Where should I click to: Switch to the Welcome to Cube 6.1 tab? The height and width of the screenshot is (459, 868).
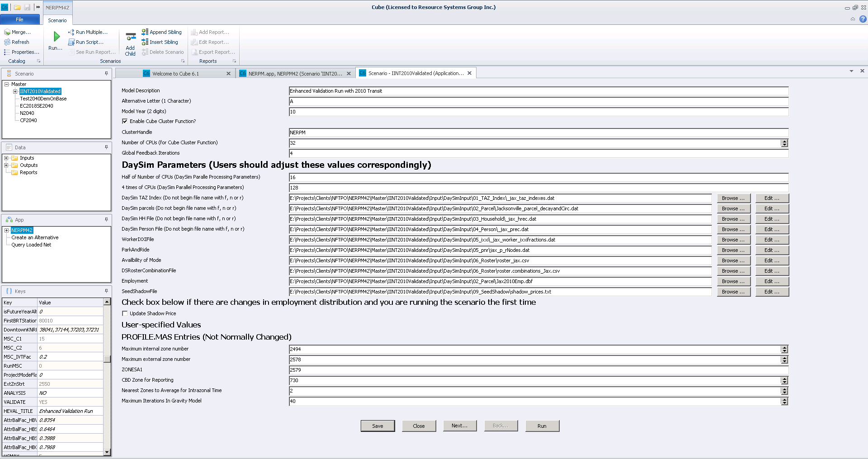(x=175, y=74)
